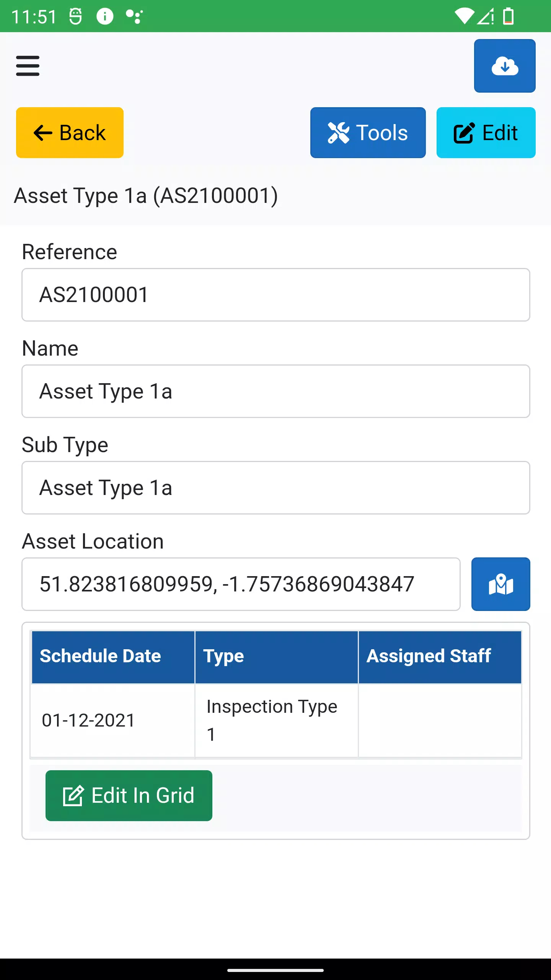Click the Reference label

pyautogui.click(x=69, y=252)
